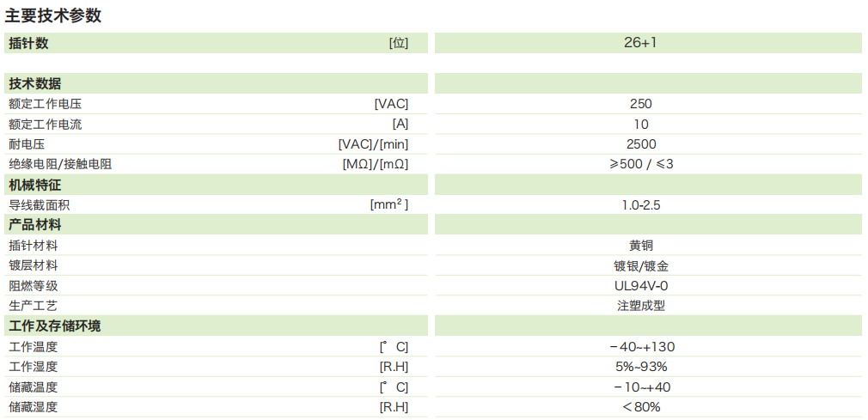Select the rated voltage value 250
The image size is (868, 420).
[640, 104]
